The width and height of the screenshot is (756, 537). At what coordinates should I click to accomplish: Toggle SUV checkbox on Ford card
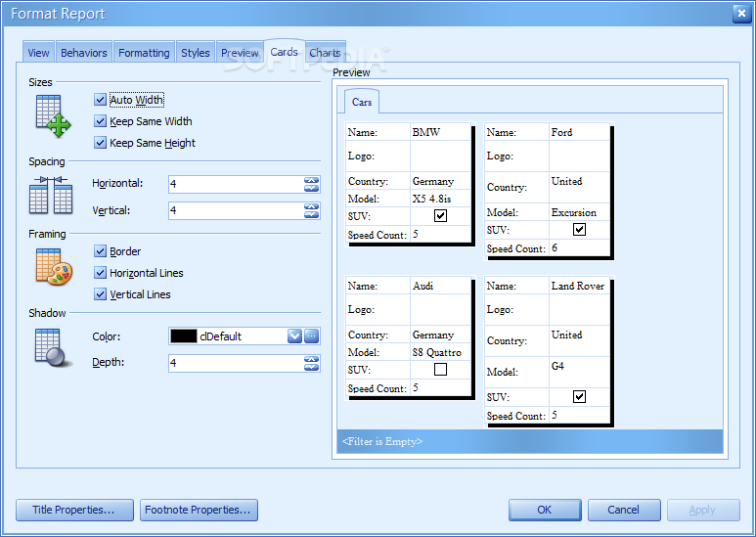(579, 230)
